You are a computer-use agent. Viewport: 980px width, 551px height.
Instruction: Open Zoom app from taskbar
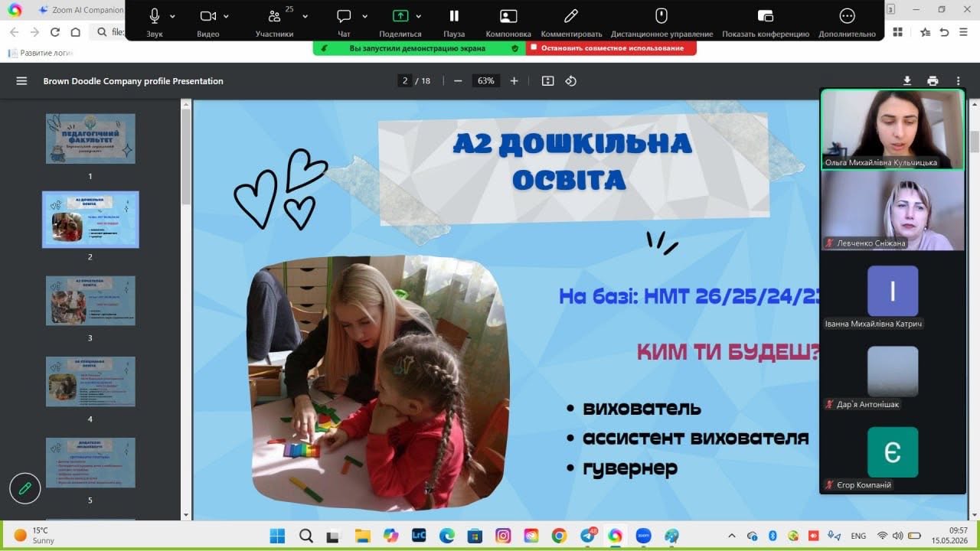click(644, 536)
